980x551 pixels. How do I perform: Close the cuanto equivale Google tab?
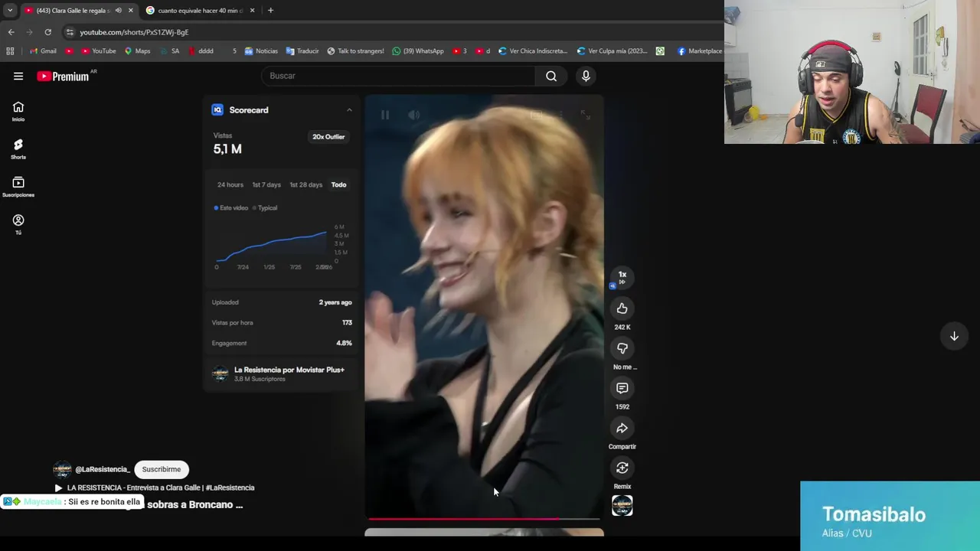coord(252,11)
